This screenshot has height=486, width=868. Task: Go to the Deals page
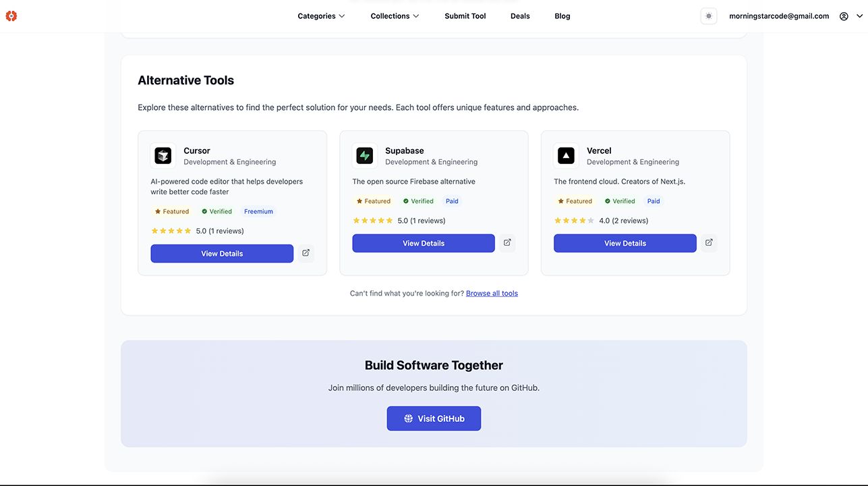pyautogui.click(x=520, y=16)
